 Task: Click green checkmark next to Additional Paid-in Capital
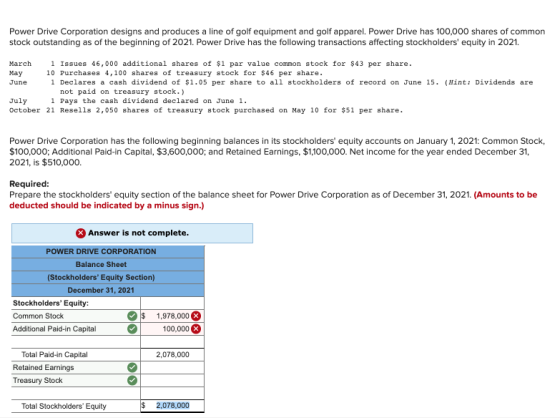pyautogui.click(x=132, y=329)
